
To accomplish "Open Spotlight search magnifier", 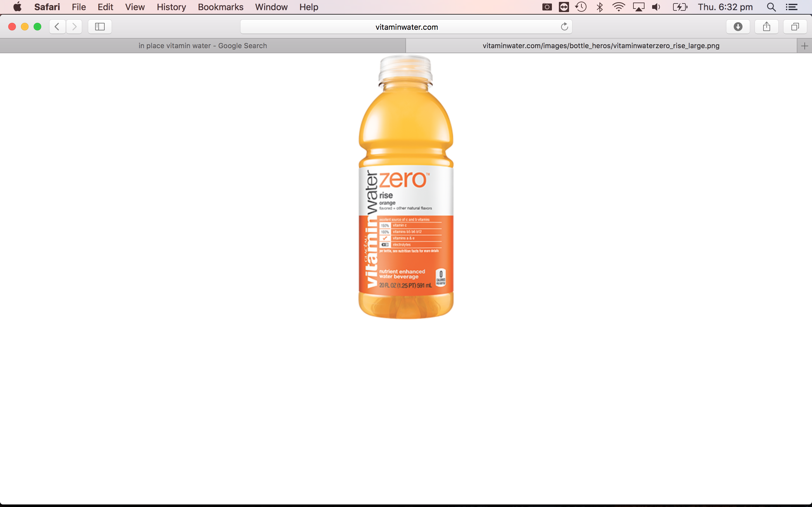I will pyautogui.click(x=771, y=7).
